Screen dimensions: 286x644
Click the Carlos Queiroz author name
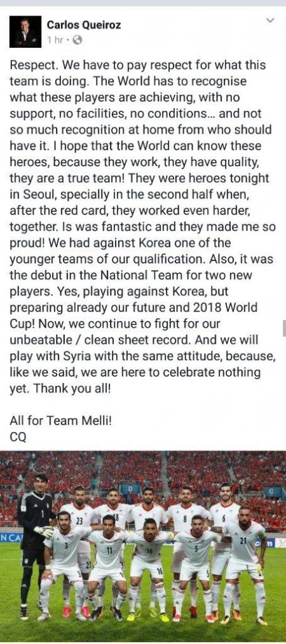tap(84, 25)
